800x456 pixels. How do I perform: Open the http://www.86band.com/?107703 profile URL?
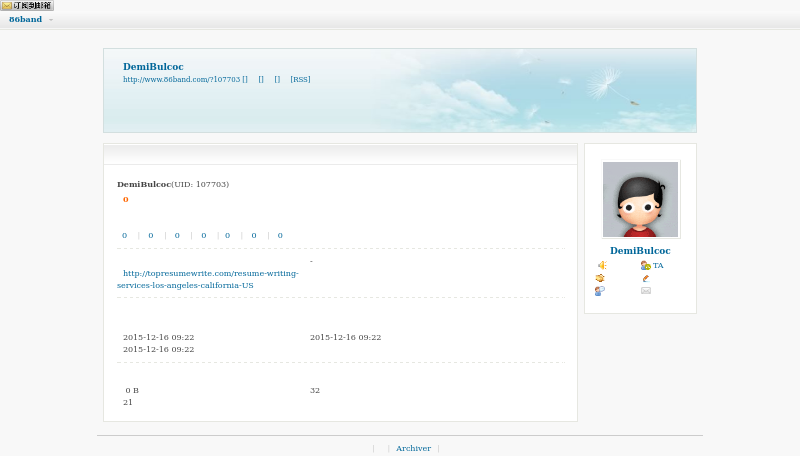pyautogui.click(x=181, y=79)
